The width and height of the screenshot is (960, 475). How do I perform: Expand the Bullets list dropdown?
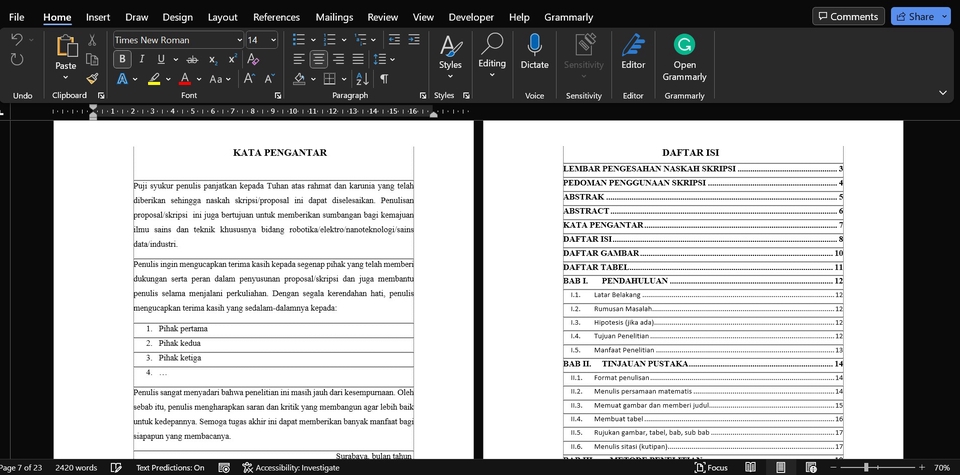coord(313,40)
